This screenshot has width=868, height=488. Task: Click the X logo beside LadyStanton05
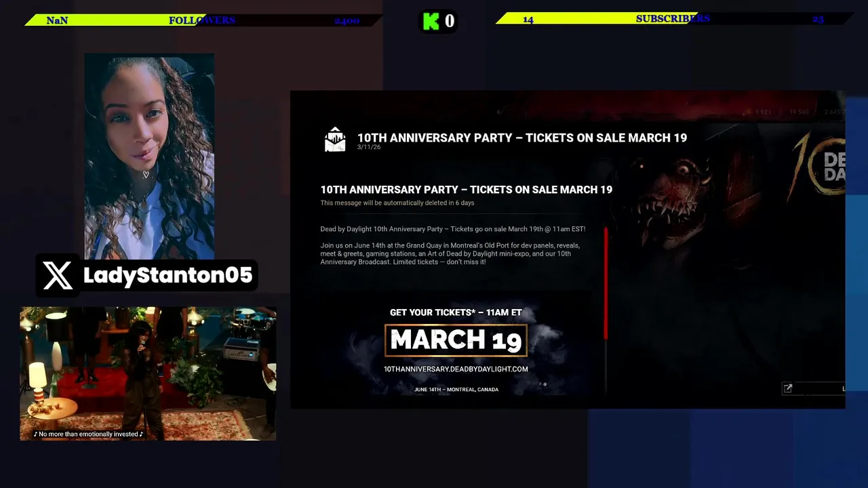[58, 275]
